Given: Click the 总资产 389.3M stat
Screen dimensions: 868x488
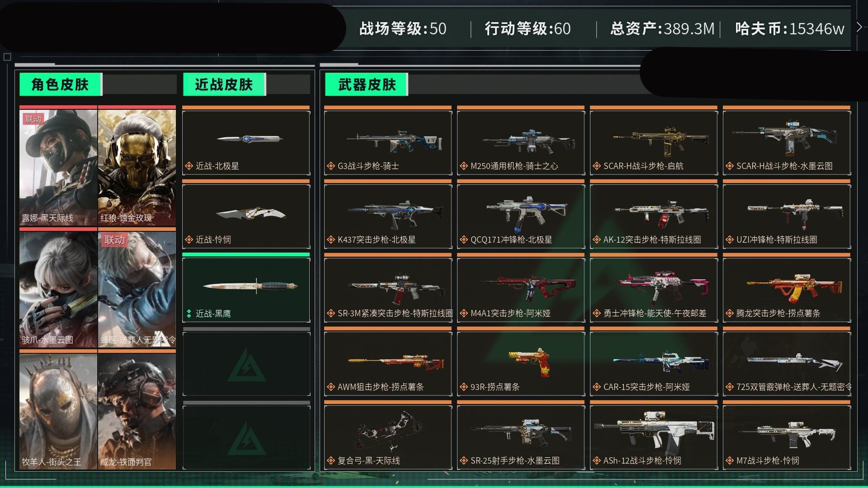Looking at the screenshot, I should 662,28.
